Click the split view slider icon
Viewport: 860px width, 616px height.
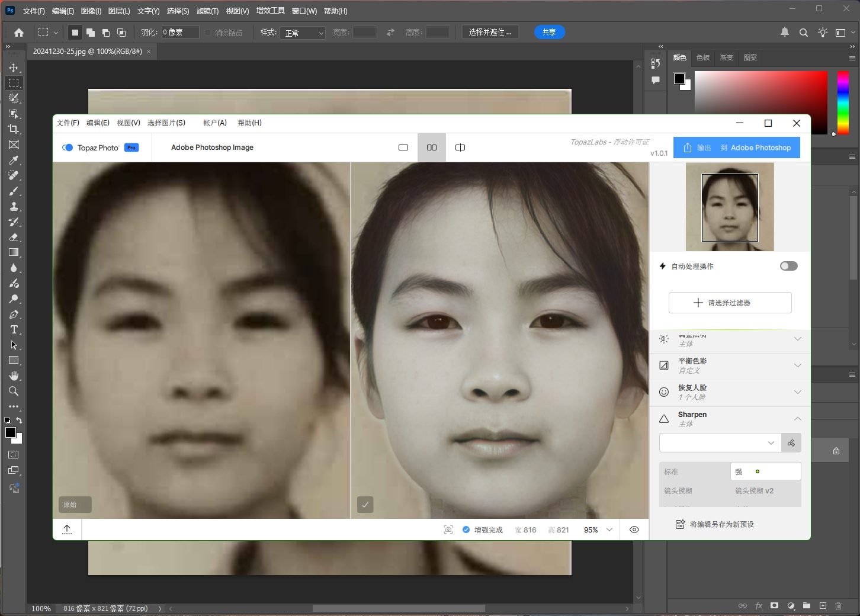point(460,147)
